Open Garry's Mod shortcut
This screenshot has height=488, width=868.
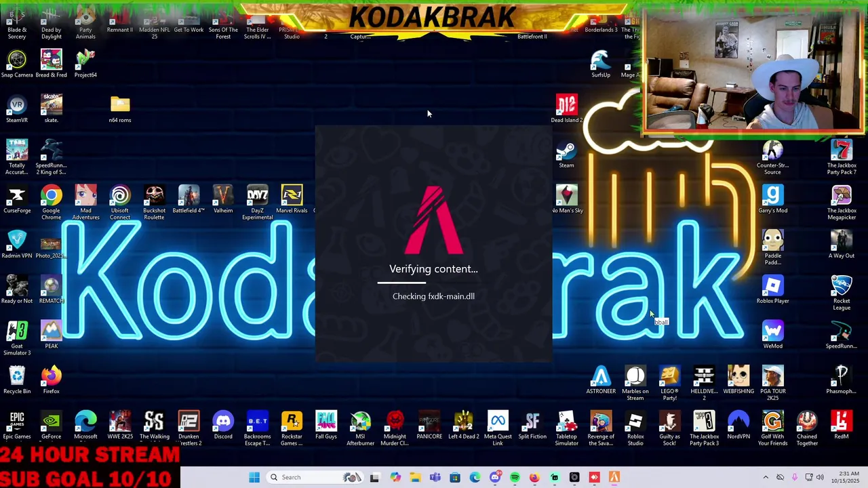tap(772, 199)
